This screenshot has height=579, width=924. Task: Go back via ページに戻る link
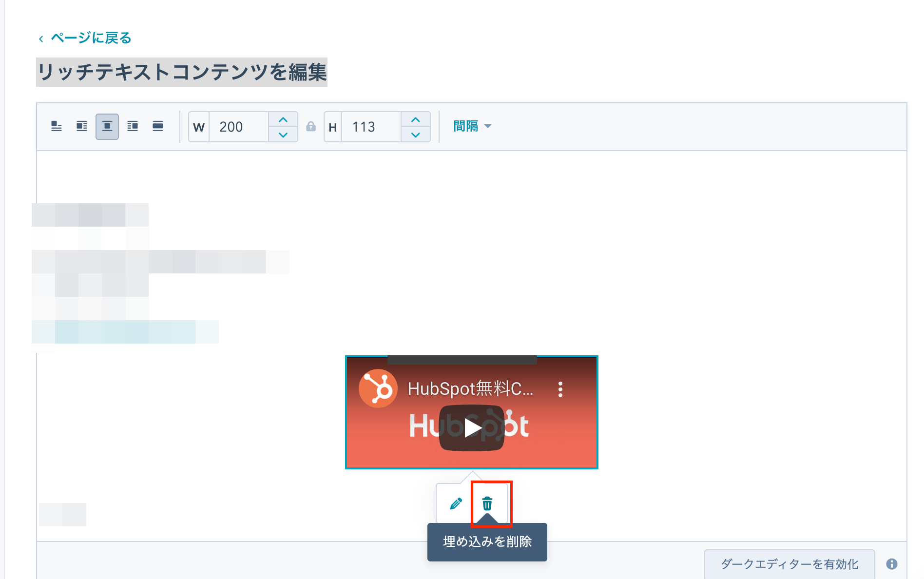(85, 38)
